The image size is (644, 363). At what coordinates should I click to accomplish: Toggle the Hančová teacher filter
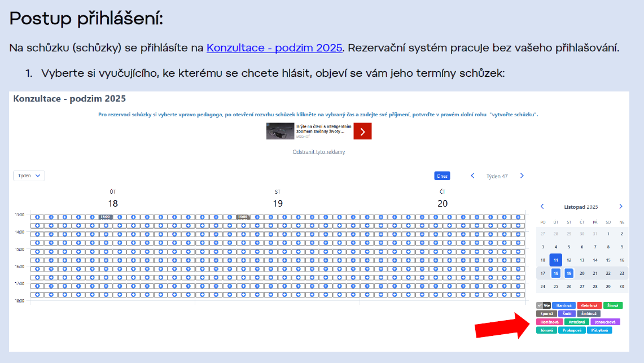(x=564, y=305)
